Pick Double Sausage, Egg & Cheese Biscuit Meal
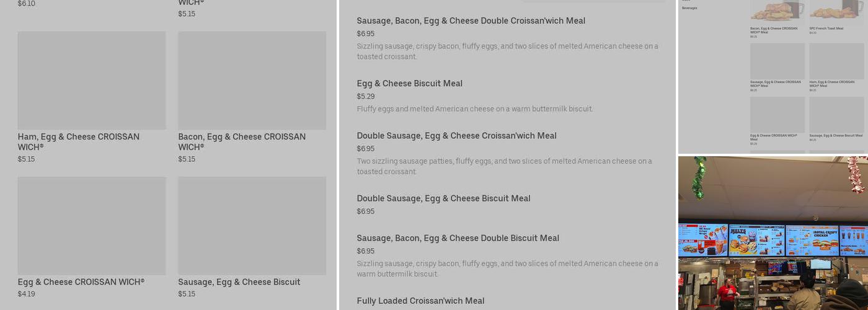This screenshot has height=310, width=868. (443, 198)
